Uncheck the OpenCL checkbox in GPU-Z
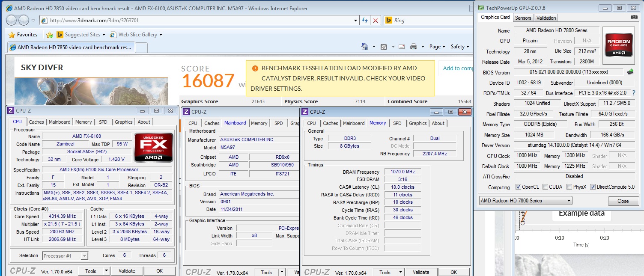This screenshot has width=644, height=276. pos(518,187)
